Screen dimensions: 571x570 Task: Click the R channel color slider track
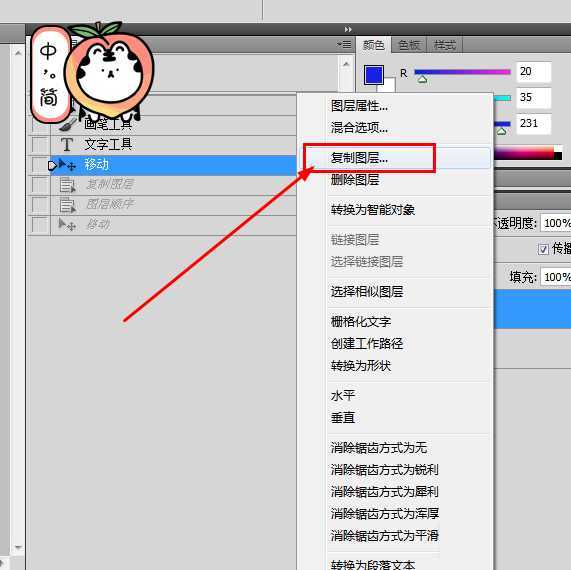point(462,72)
